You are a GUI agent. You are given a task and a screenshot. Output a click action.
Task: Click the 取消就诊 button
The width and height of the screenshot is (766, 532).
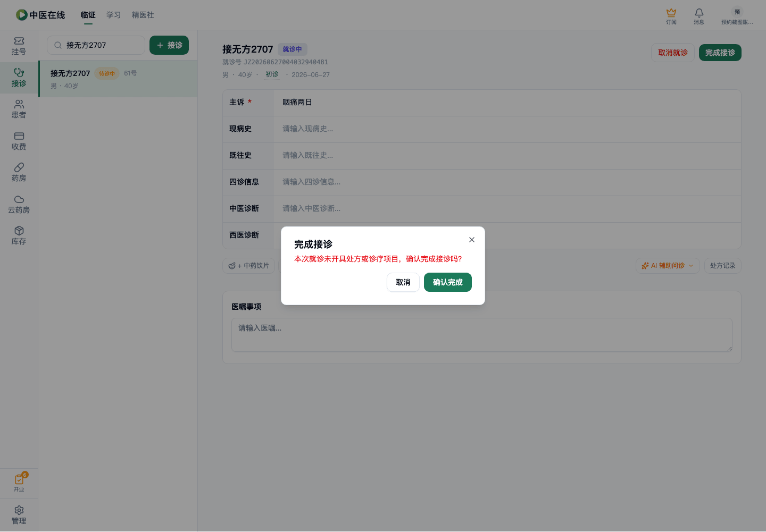673,53
